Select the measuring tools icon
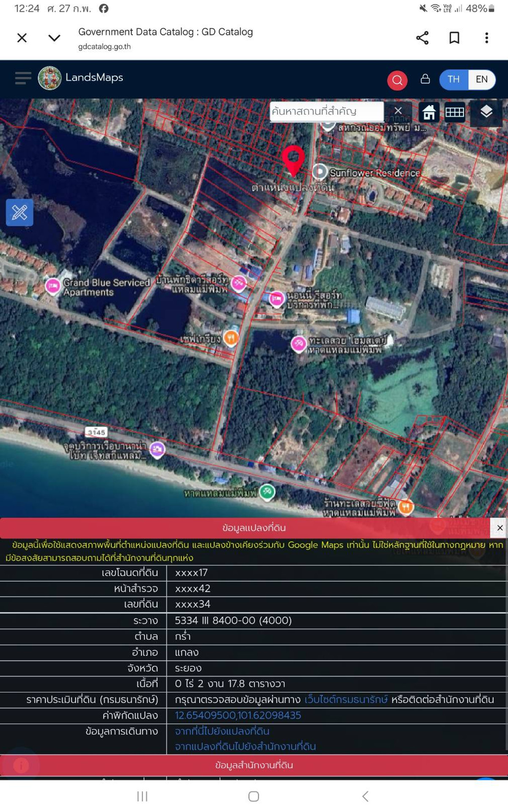 coord(19,212)
